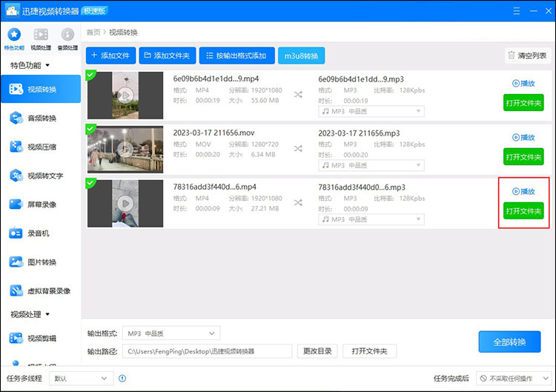This screenshot has width=556, height=392.
Task: Collapse the 视频处理 section header
Action: point(30,314)
